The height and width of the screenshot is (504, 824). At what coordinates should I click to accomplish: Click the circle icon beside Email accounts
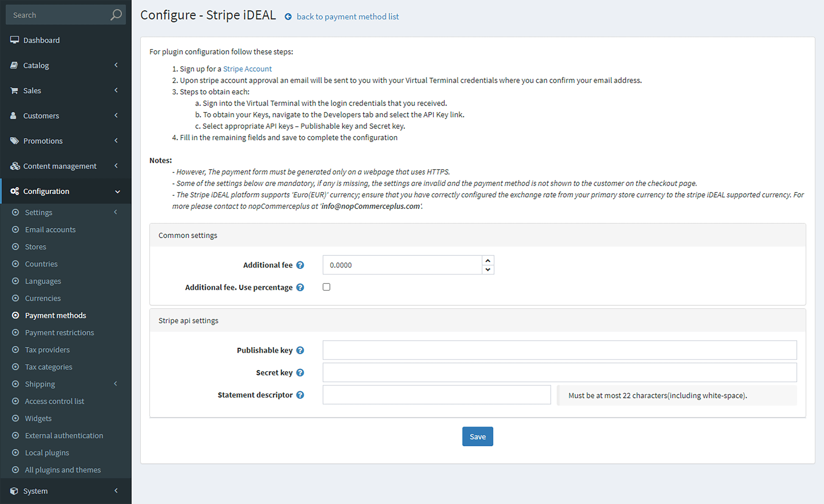coord(15,229)
